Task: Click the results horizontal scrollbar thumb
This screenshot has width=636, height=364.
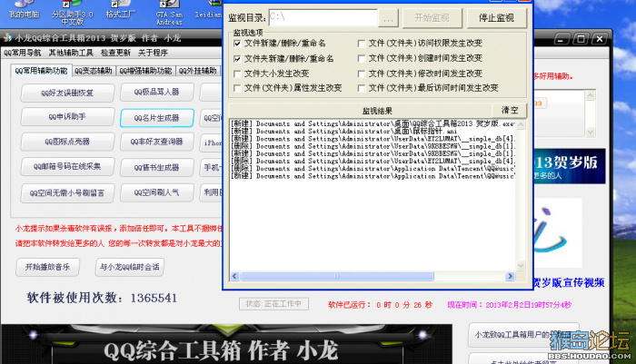Action: (337, 276)
